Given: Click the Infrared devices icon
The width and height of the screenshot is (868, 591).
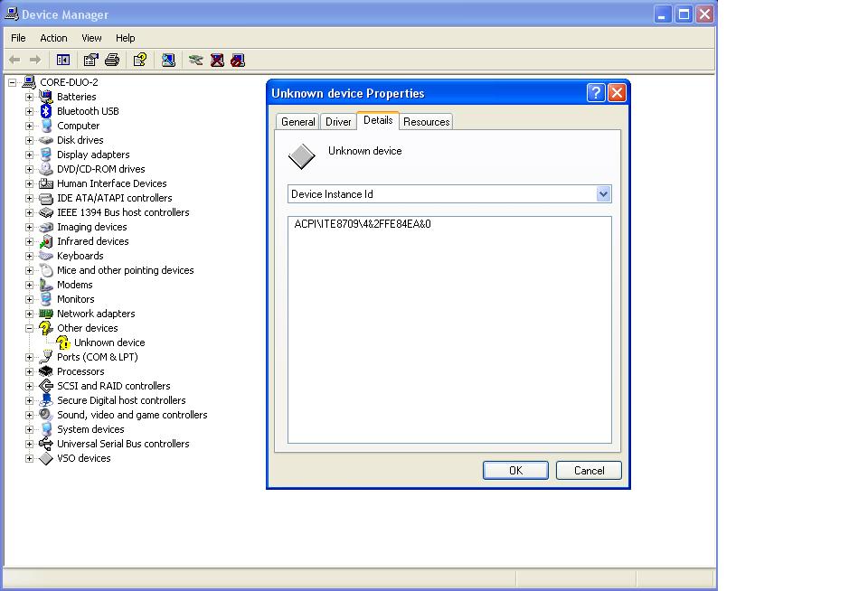Looking at the screenshot, I should point(46,241).
